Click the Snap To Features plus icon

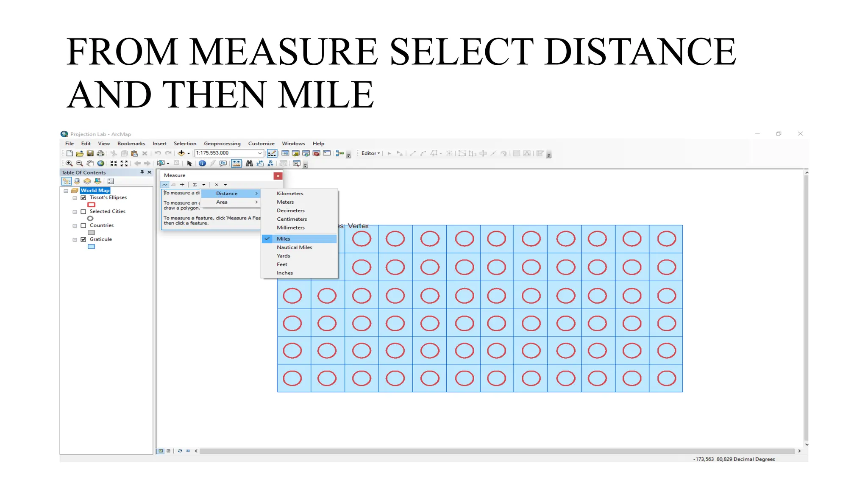(x=182, y=185)
